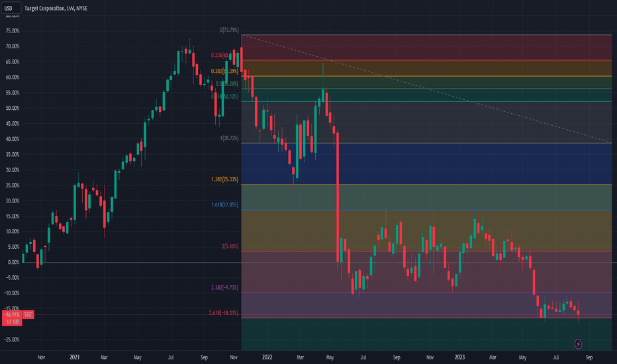Select the 0(73.79%) Fibonacci level label
Image resolution: width=617 pixels, height=364 pixels.
click(x=229, y=30)
